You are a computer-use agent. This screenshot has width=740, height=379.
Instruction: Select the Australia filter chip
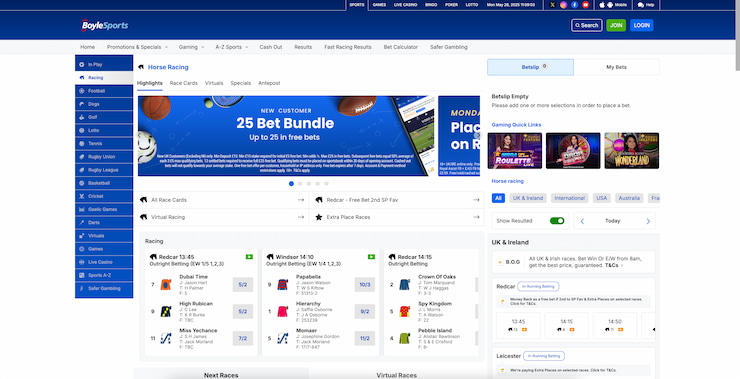tap(629, 198)
